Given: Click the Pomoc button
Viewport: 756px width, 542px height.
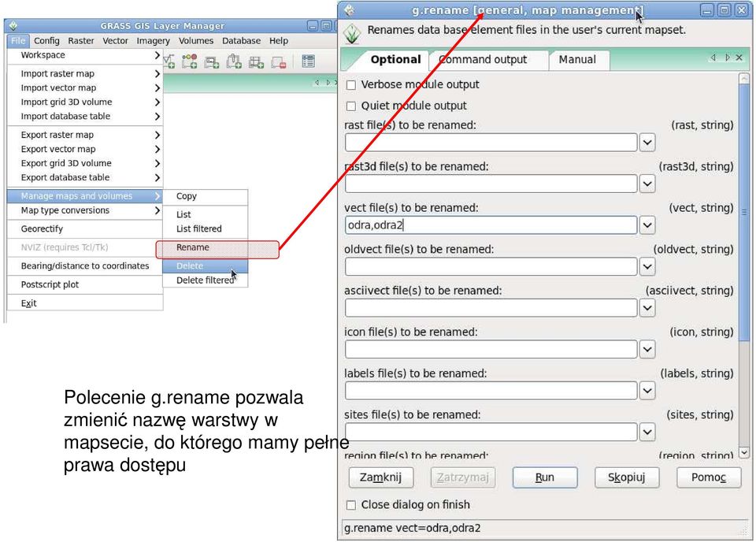Looking at the screenshot, I should [709, 477].
